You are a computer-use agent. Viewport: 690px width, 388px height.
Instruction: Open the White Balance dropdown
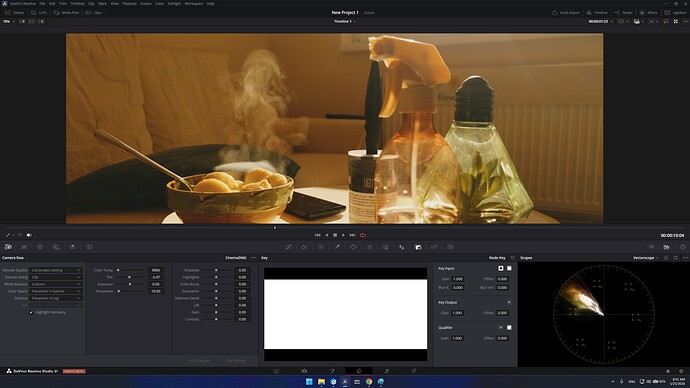(x=56, y=284)
